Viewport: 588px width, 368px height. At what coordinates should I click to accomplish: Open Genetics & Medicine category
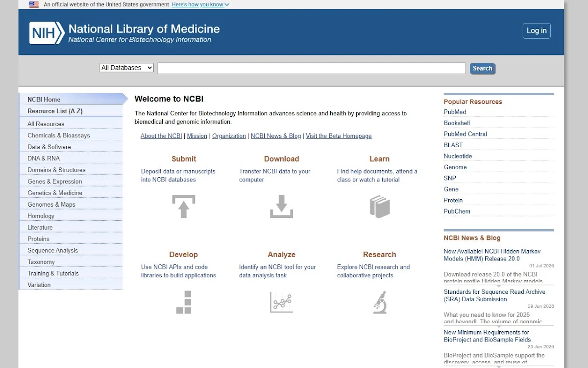71,193
